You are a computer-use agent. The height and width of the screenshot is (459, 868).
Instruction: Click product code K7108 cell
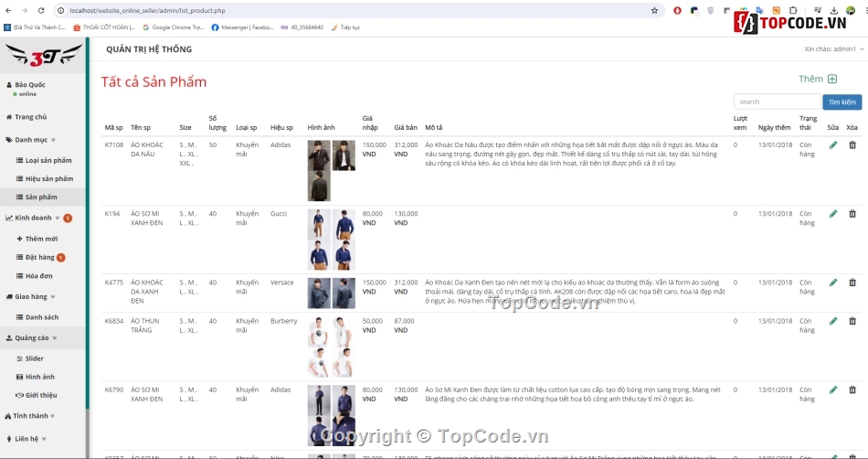(x=114, y=145)
